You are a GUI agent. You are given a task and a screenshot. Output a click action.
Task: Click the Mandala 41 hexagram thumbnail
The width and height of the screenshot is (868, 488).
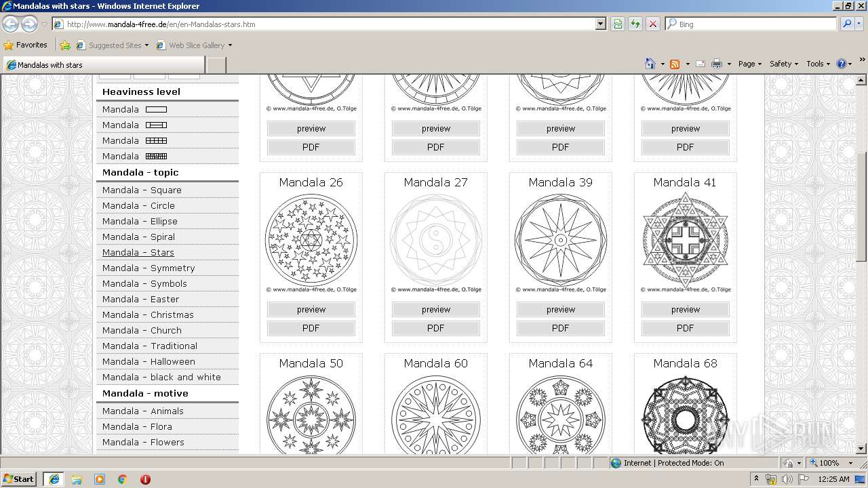click(x=686, y=240)
